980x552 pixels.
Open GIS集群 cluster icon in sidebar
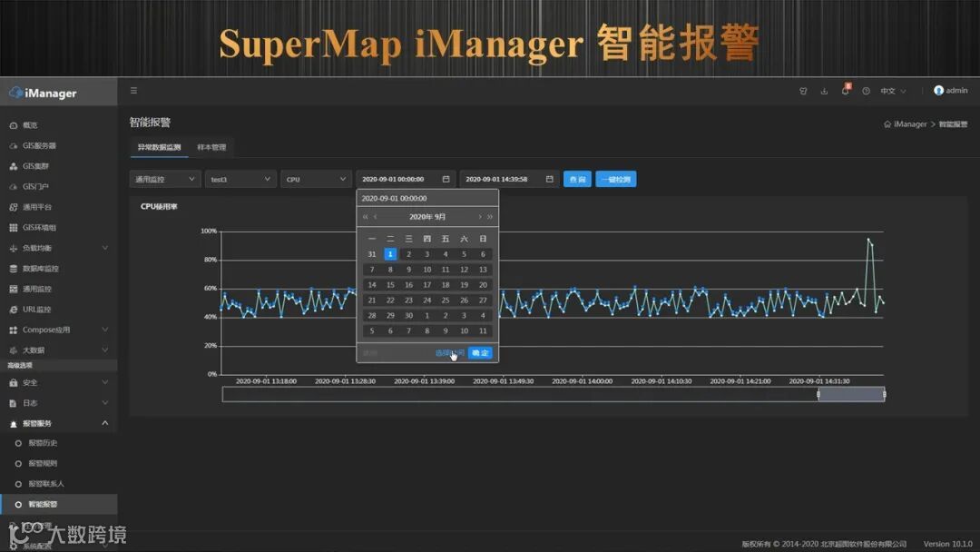click(13, 166)
